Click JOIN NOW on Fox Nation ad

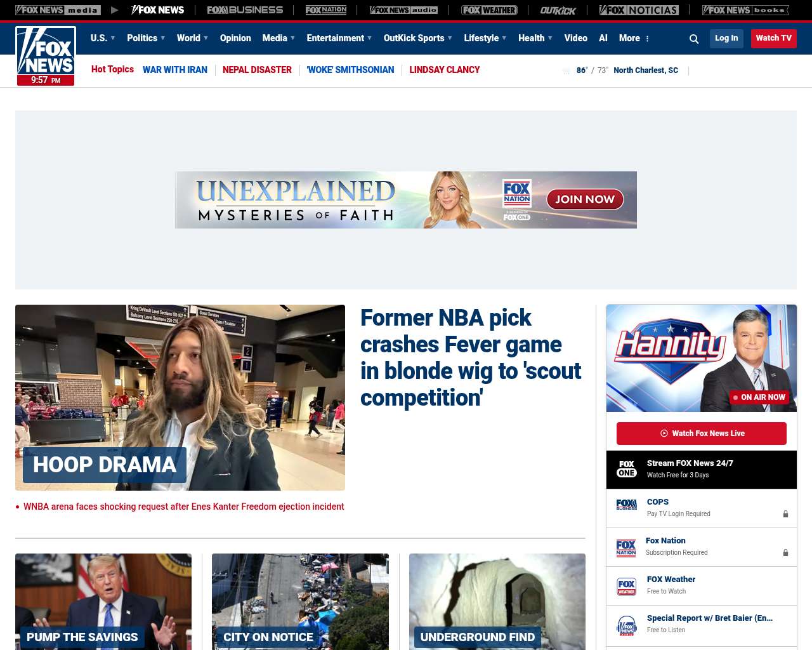click(x=585, y=199)
